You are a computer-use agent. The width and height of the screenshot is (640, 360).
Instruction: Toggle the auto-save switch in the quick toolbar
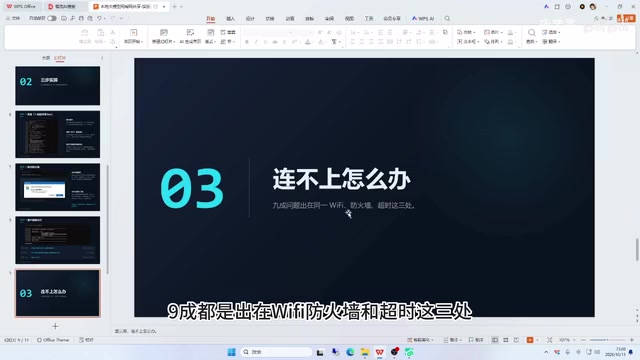click(52, 18)
